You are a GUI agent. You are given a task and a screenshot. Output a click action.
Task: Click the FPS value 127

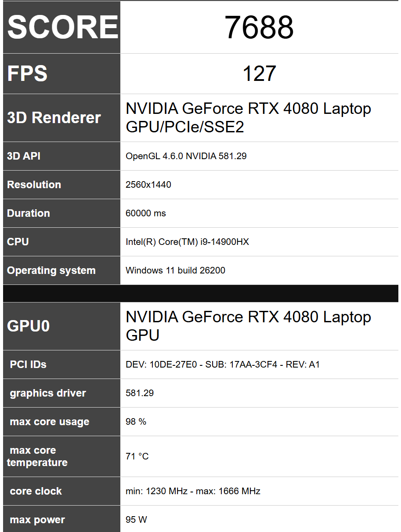point(259,73)
